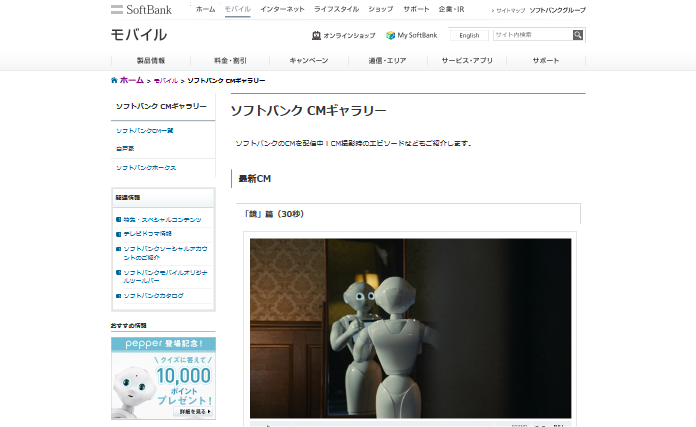Viewport: 696px width, 427px height.
Task: Select the 製品情報 navigation tab
Action: (151, 60)
